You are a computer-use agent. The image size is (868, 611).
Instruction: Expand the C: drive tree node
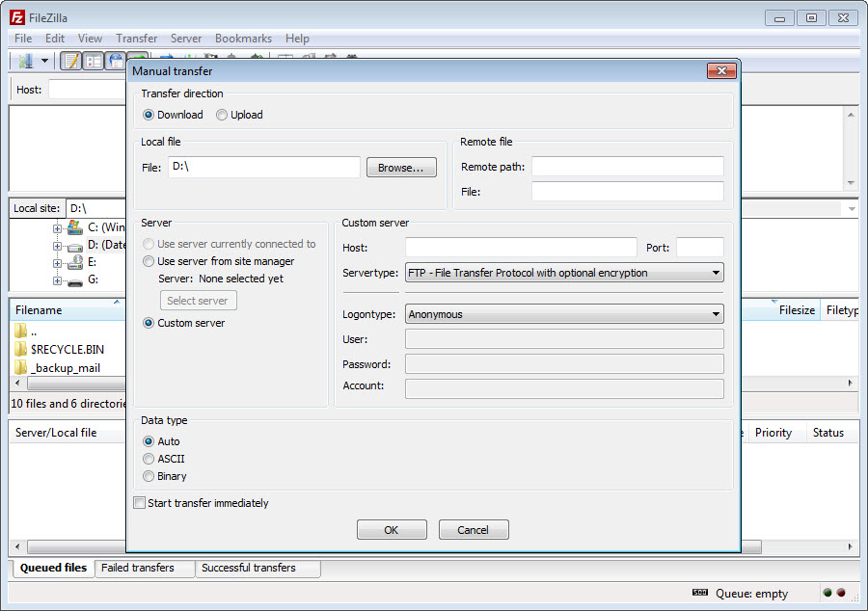pyautogui.click(x=57, y=228)
